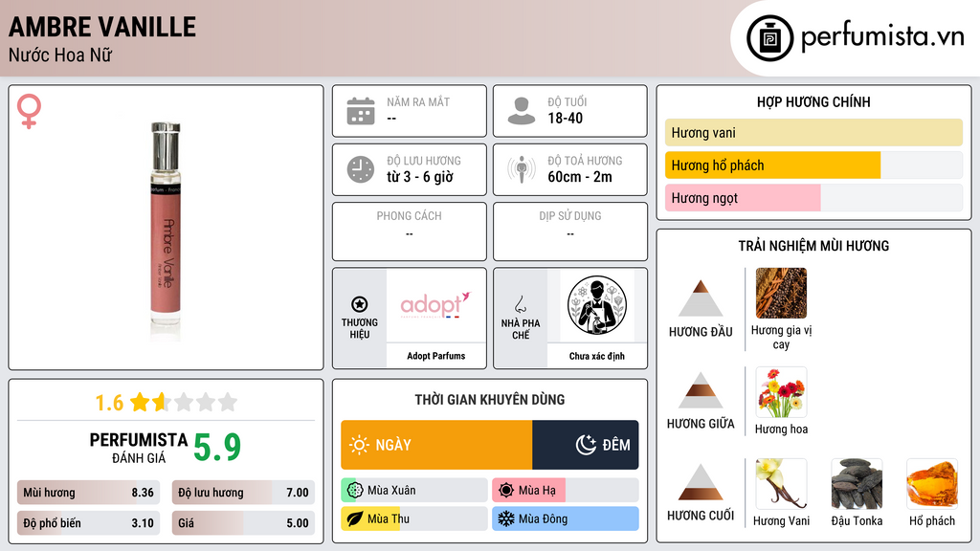Click the Mùi hương 8.36 score bar
This screenshot has width=980, height=551.
tap(89, 493)
